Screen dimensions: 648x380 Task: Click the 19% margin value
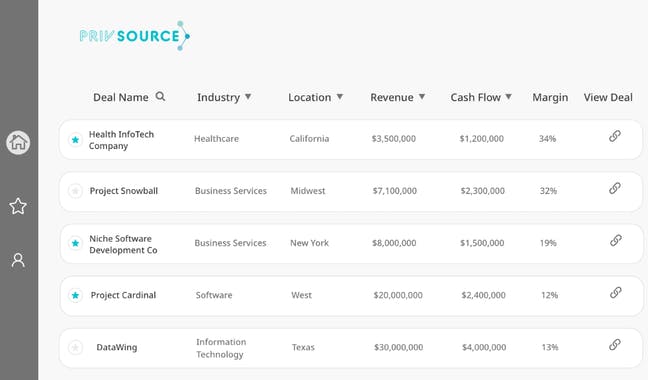[x=548, y=243]
